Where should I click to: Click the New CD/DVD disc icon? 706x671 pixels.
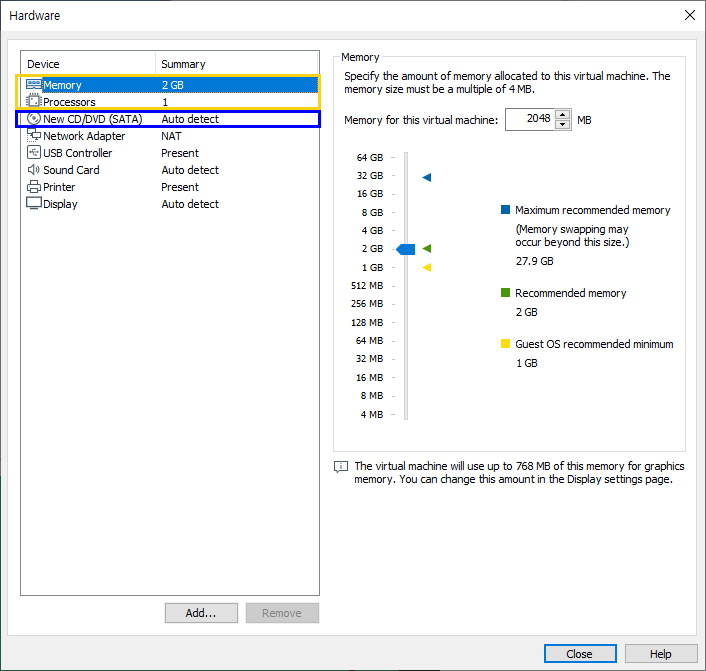[x=34, y=118]
